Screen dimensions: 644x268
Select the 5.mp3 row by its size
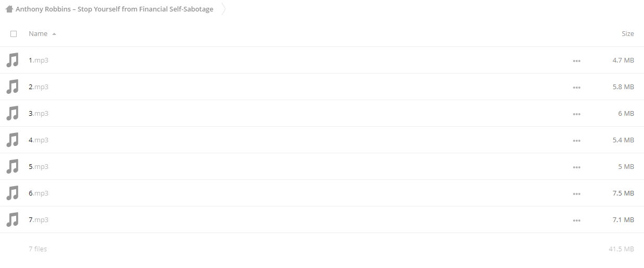(x=626, y=166)
